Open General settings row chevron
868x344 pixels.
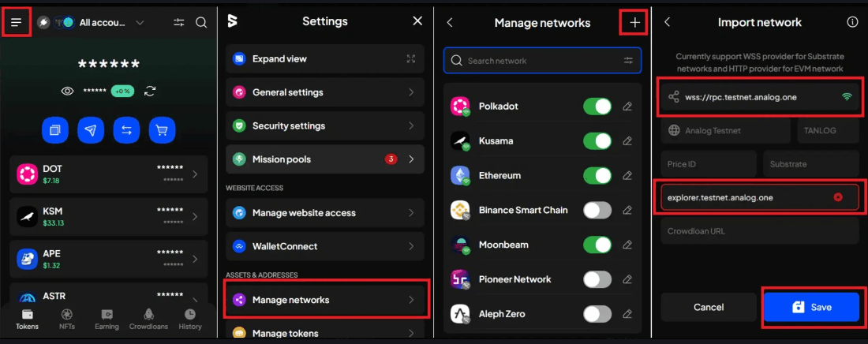click(411, 92)
